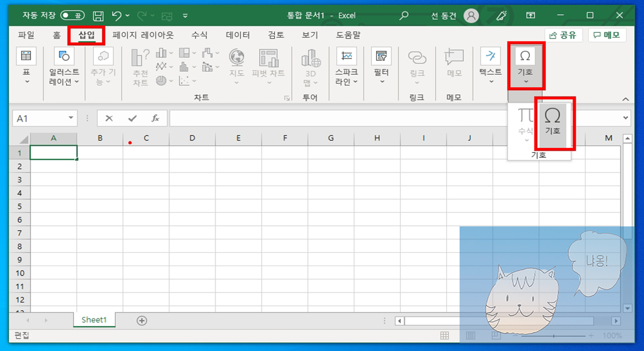Screen dimensions: 644x351
Task: Open the 보기 tab
Action: point(310,35)
